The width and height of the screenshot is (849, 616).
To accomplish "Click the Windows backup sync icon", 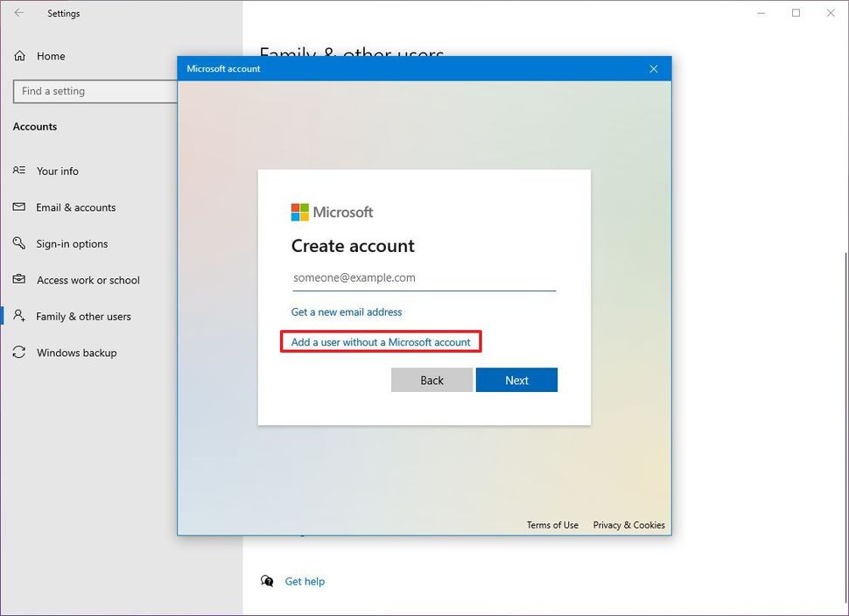I will coord(19,353).
